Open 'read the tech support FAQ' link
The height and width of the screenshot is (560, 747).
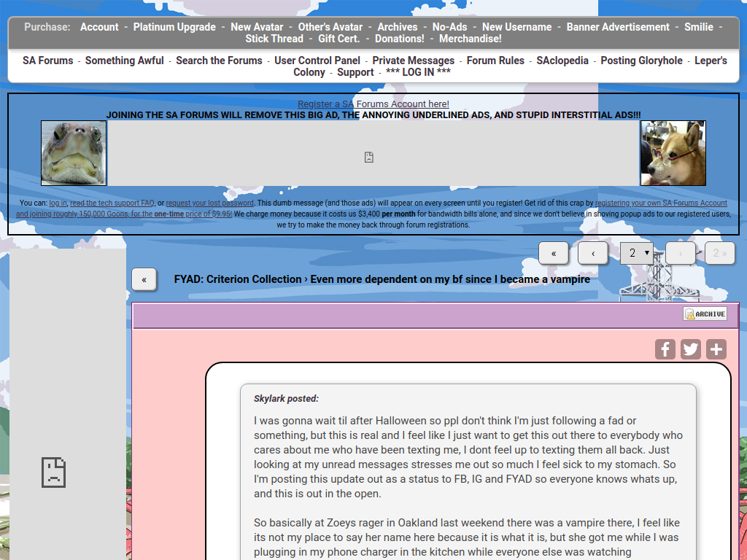(x=112, y=203)
